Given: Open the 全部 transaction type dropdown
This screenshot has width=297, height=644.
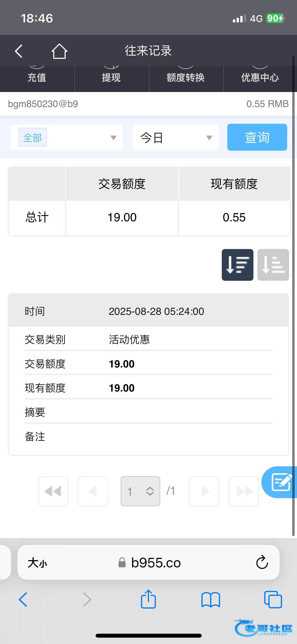Looking at the screenshot, I should point(67,137).
